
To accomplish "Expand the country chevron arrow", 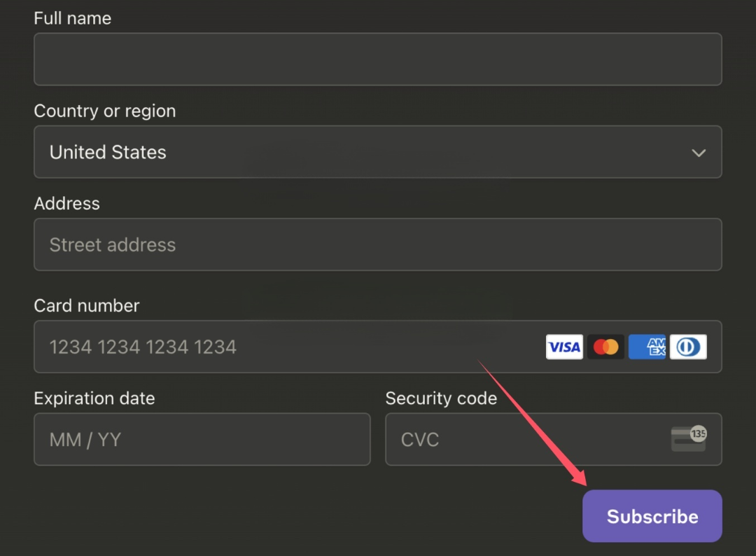I will pyautogui.click(x=698, y=153).
